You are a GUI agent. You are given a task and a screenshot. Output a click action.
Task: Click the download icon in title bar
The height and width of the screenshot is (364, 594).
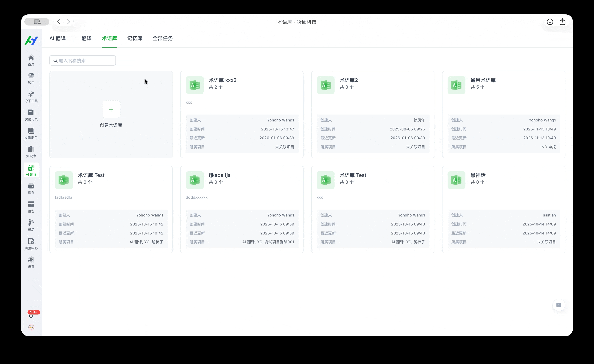(550, 22)
